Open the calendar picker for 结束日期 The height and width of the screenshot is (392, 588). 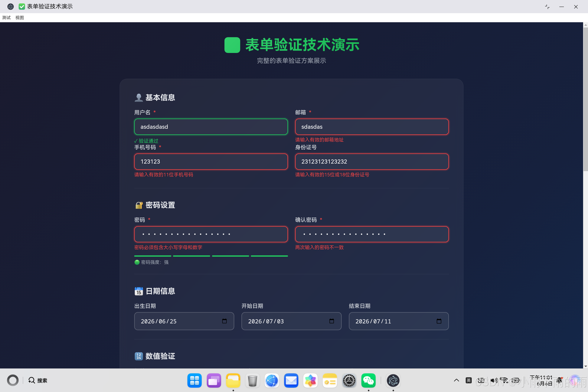[439, 321]
